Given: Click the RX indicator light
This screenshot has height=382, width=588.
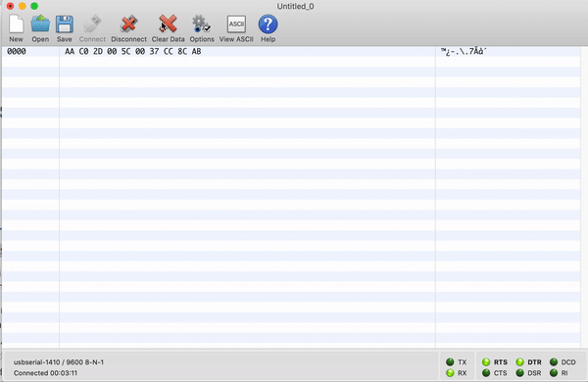Looking at the screenshot, I should (x=450, y=372).
